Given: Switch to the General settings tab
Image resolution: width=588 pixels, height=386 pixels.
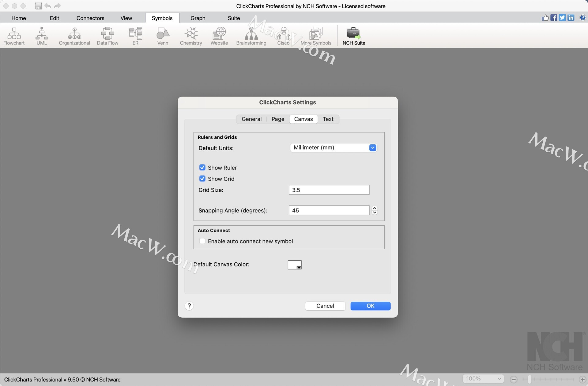Looking at the screenshot, I should pos(251,119).
